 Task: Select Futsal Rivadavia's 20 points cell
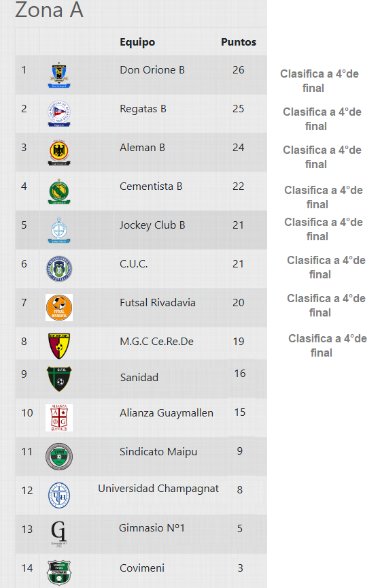pyautogui.click(x=239, y=303)
